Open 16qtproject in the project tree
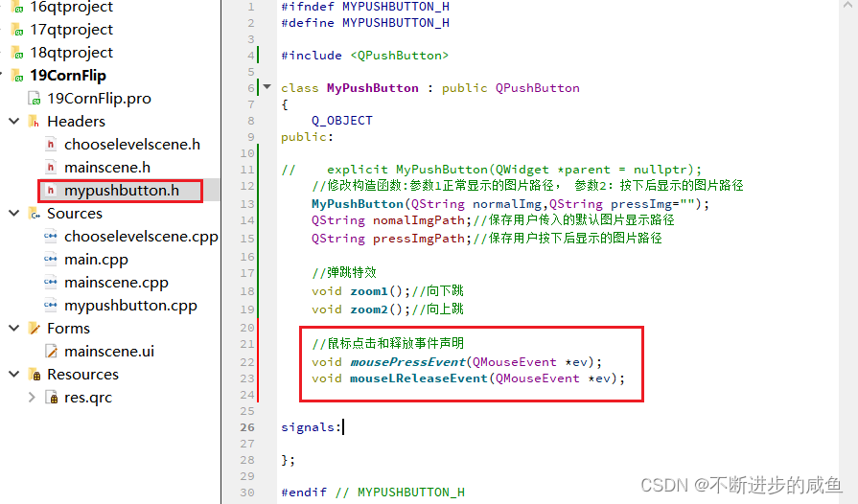This screenshot has width=858, height=504. [x=71, y=7]
